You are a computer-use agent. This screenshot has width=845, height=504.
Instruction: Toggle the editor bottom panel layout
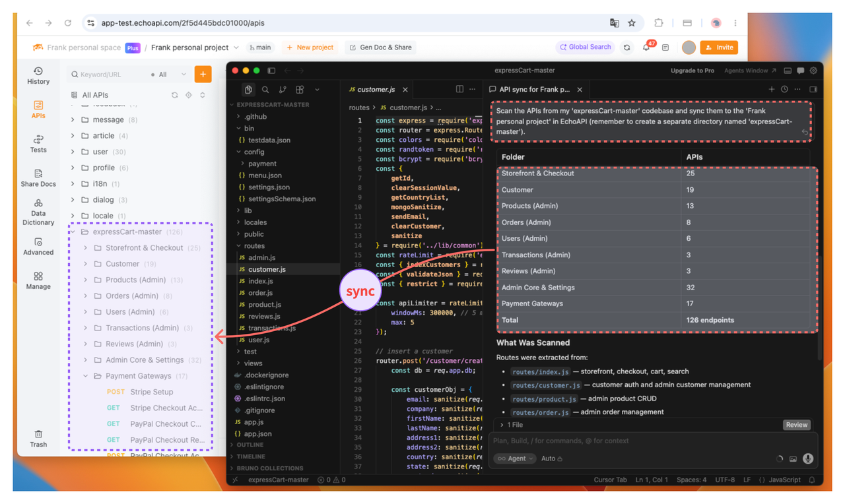(x=788, y=71)
